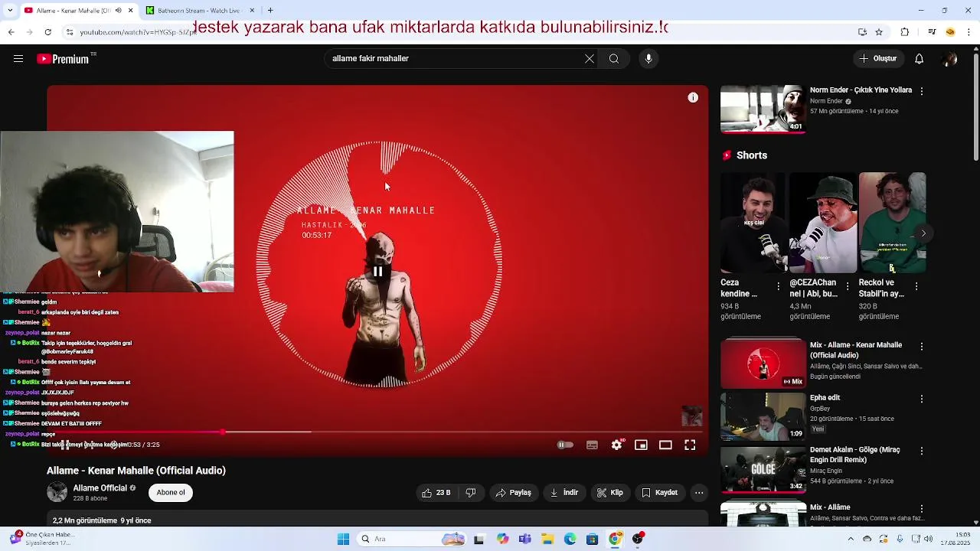Clear the search box with X
The height and width of the screenshot is (551, 980).
(590, 59)
